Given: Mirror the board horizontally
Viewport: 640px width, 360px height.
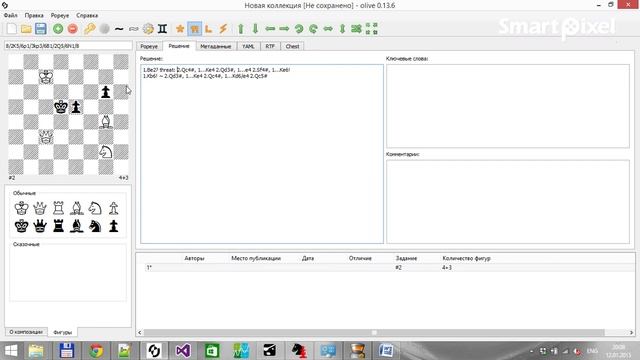Looking at the screenshot, I should click(x=328, y=29).
